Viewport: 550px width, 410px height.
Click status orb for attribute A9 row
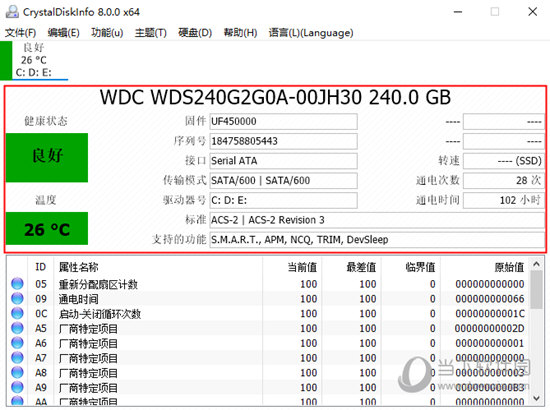[x=17, y=387]
